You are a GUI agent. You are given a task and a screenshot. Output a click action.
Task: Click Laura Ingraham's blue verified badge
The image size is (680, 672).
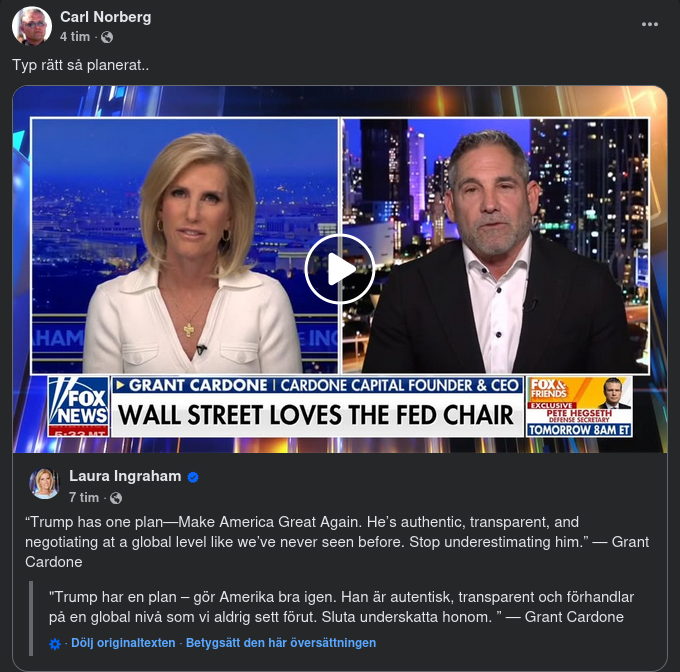pyautogui.click(x=193, y=477)
